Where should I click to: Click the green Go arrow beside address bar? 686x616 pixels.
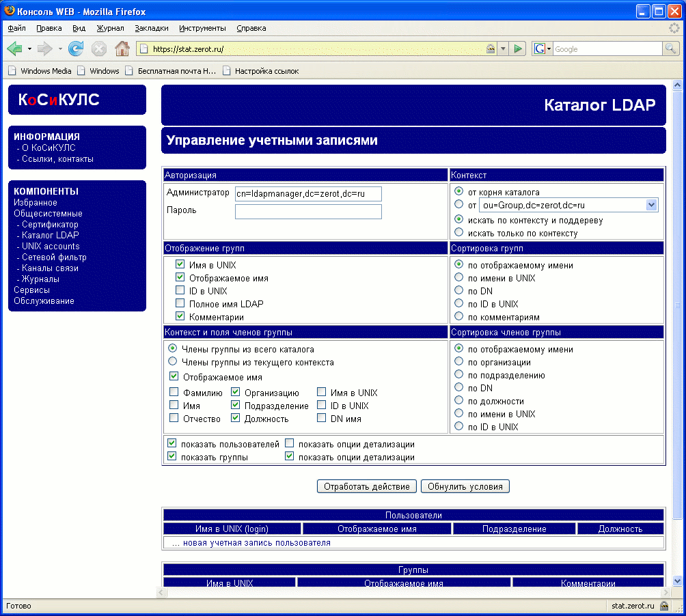tap(518, 48)
